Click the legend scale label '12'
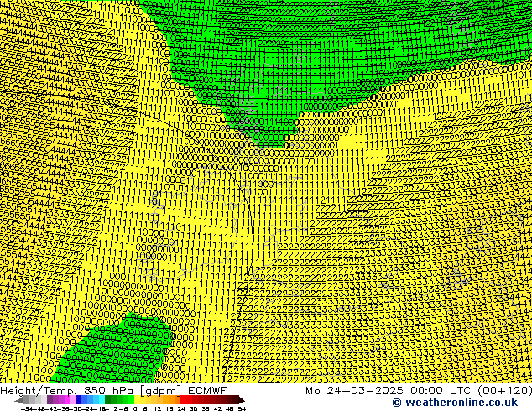 click(158, 408)
